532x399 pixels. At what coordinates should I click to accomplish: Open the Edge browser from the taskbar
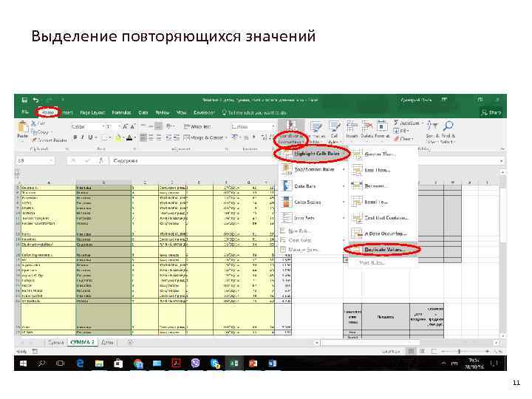pyautogui.click(x=80, y=364)
